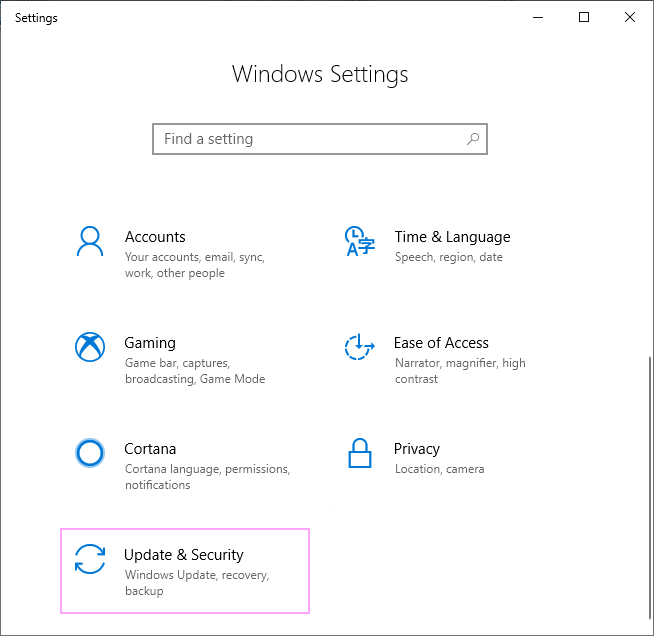
Task: Focus the Find a setting search box
Action: click(x=320, y=139)
